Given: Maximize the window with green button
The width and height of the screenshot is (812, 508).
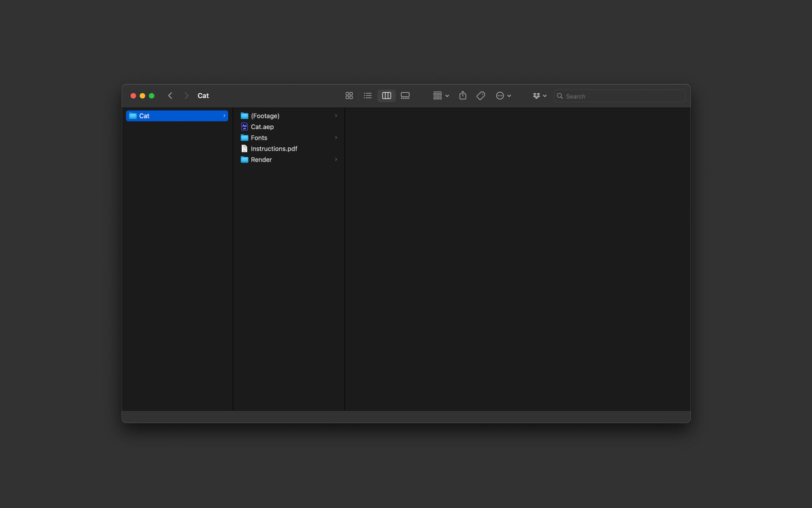Looking at the screenshot, I should [x=151, y=96].
